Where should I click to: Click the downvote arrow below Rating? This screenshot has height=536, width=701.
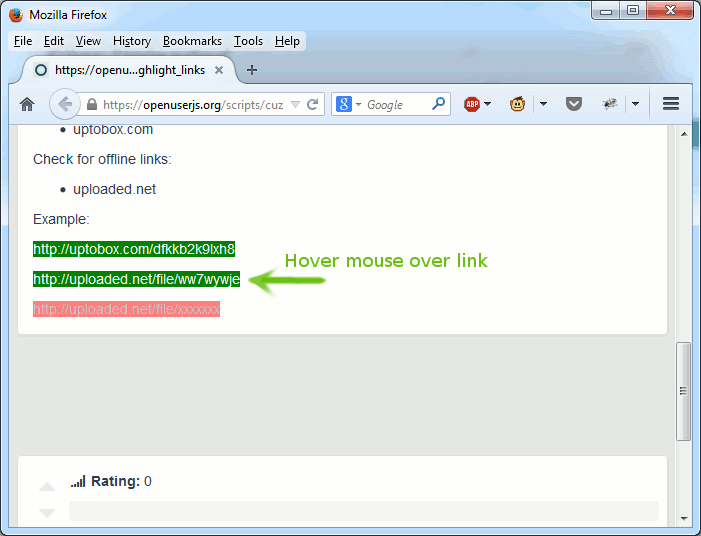pyautogui.click(x=47, y=513)
